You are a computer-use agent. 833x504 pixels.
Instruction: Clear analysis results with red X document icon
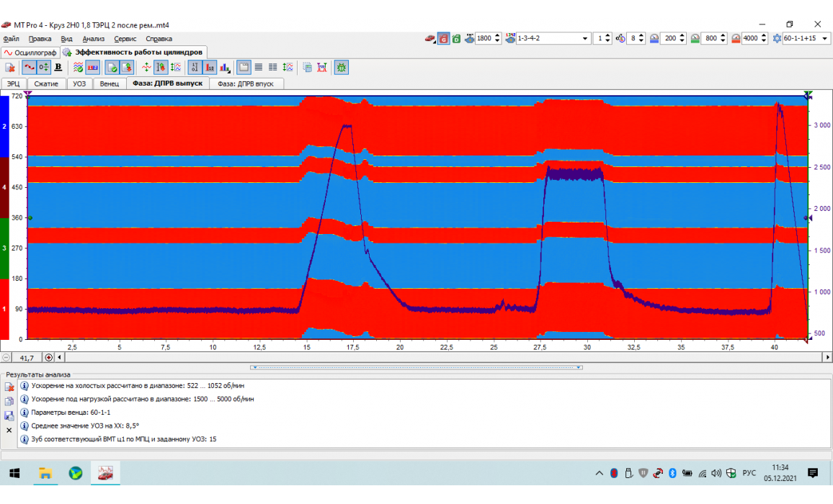[10, 387]
